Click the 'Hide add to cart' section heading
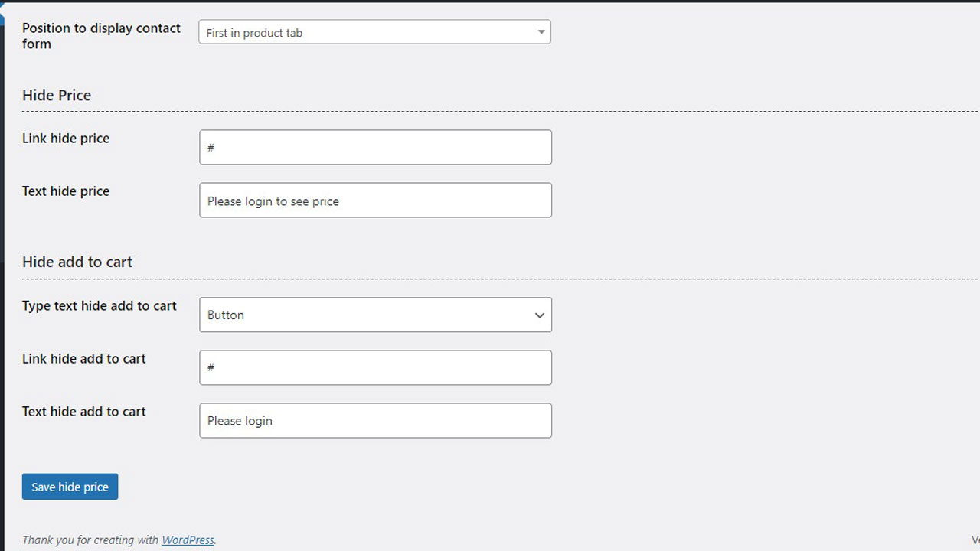 [77, 262]
